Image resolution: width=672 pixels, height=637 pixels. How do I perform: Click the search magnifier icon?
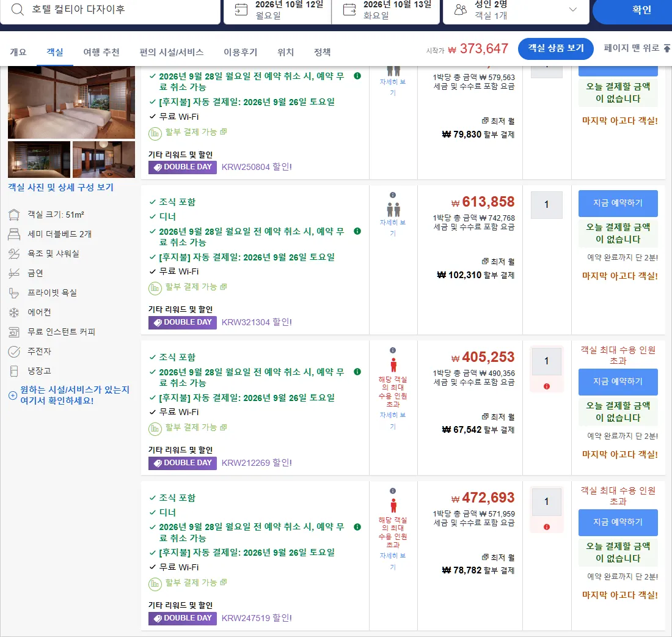pyautogui.click(x=17, y=9)
